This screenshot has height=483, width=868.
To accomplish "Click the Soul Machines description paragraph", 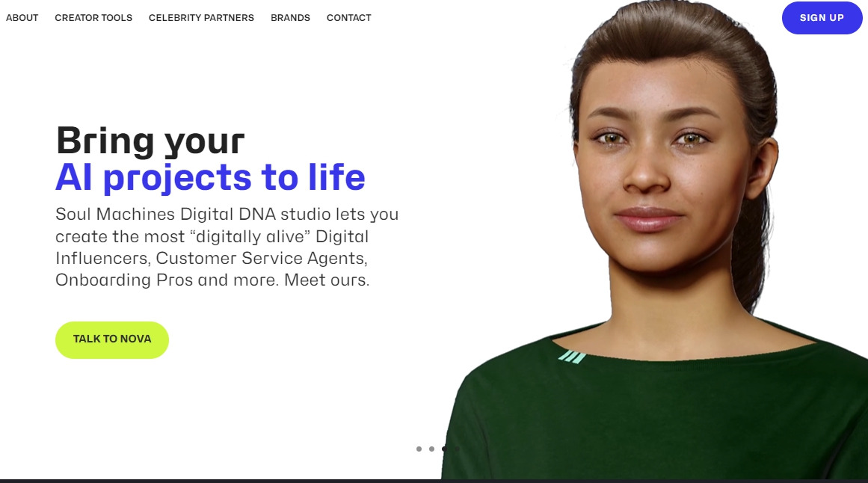I will [227, 247].
